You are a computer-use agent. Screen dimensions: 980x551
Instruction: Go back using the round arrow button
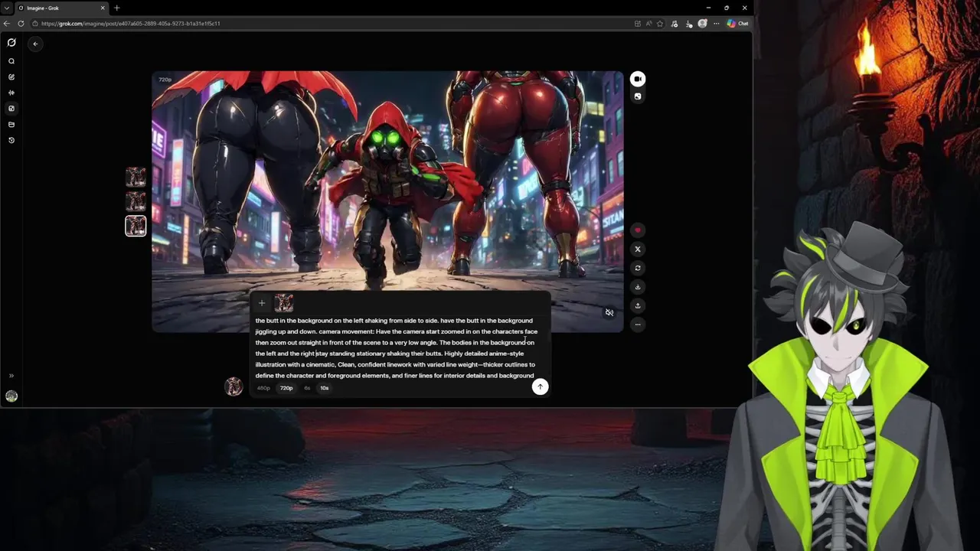35,44
